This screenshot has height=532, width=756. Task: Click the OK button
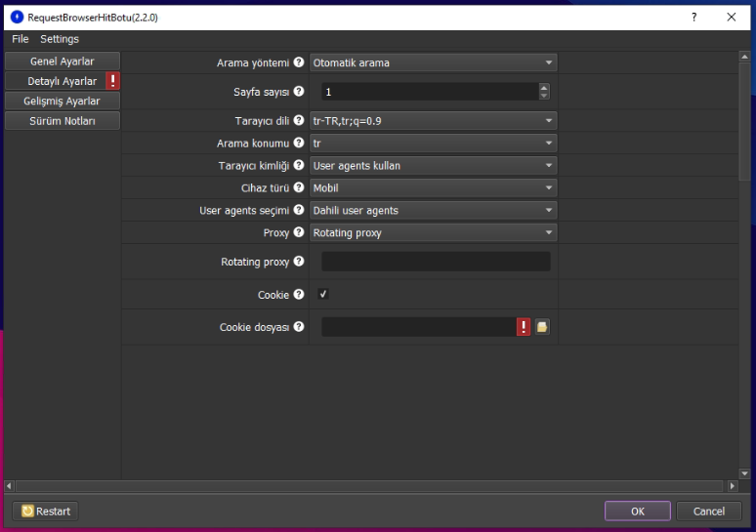click(x=638, y=511)
